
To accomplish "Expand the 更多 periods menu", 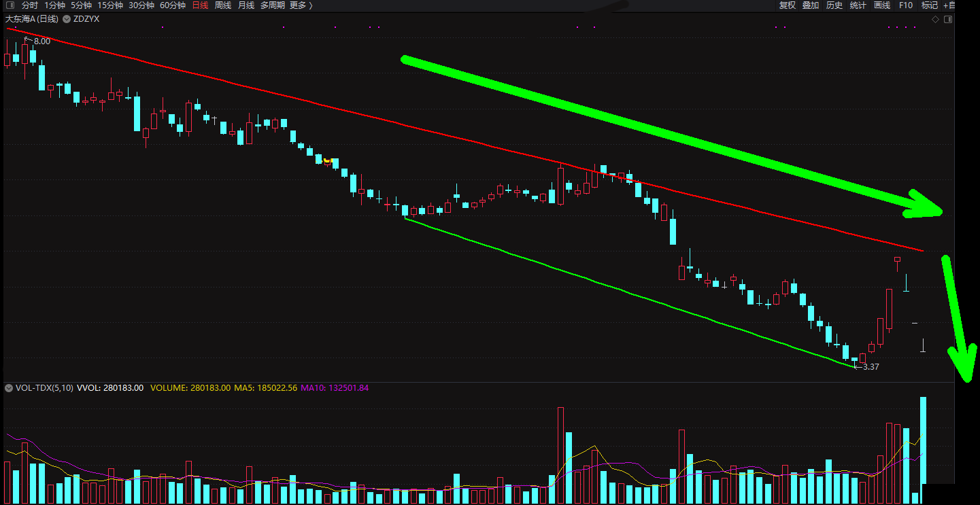I will (301, 5).
